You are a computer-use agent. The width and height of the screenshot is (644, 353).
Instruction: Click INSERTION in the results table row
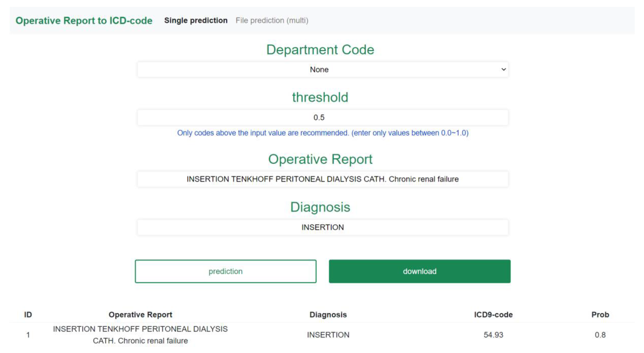click(x=328, y=335)
